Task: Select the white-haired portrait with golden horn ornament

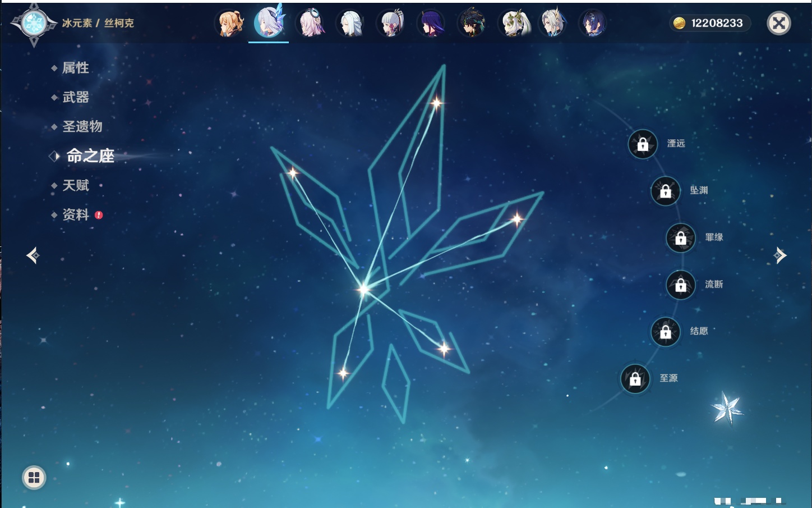Action: coord(553,23)
